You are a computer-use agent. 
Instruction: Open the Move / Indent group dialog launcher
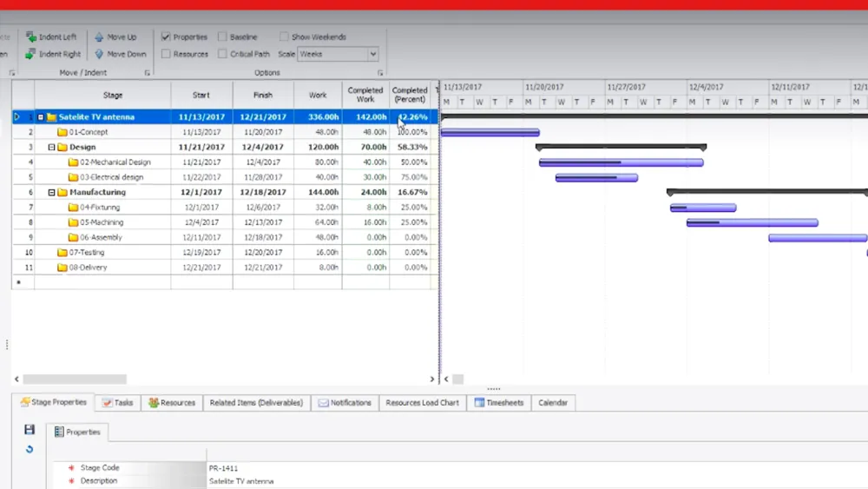[x=148, y=73]
